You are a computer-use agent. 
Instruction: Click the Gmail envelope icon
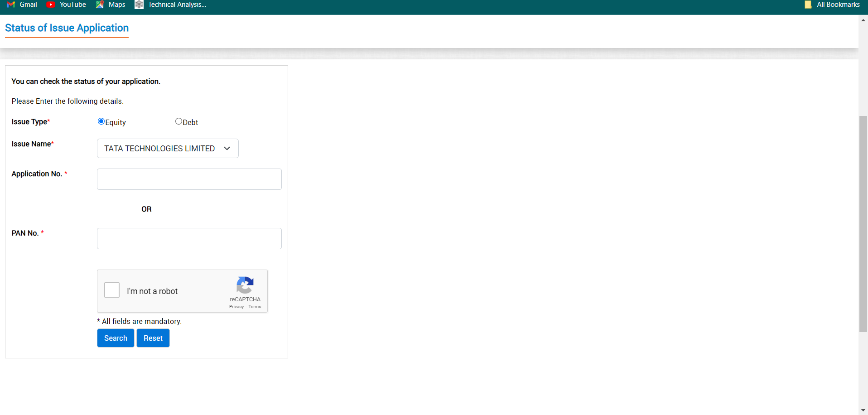tap(10, 5)
